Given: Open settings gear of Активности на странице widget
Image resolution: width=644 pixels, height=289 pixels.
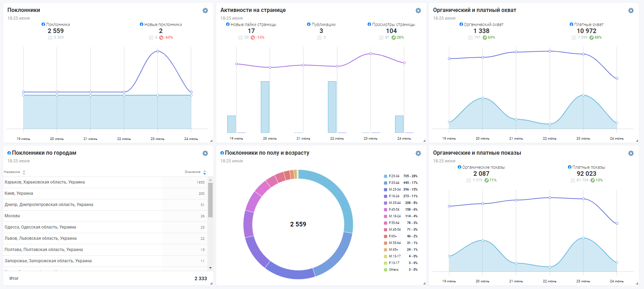Looking at the screenshot, I should click(x=418, y=11).
